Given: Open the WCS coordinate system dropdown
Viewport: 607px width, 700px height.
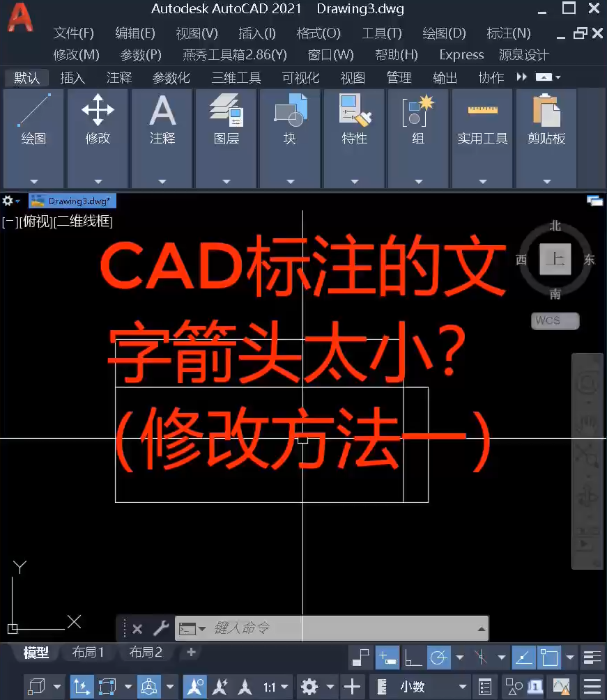Looking at the screenshot, I should tap(555, 320).
